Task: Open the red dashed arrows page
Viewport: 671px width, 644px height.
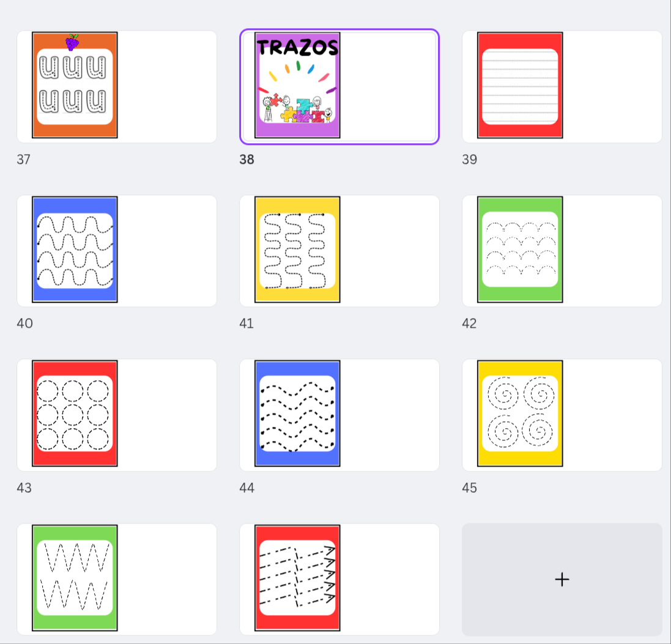Action: 297,577
